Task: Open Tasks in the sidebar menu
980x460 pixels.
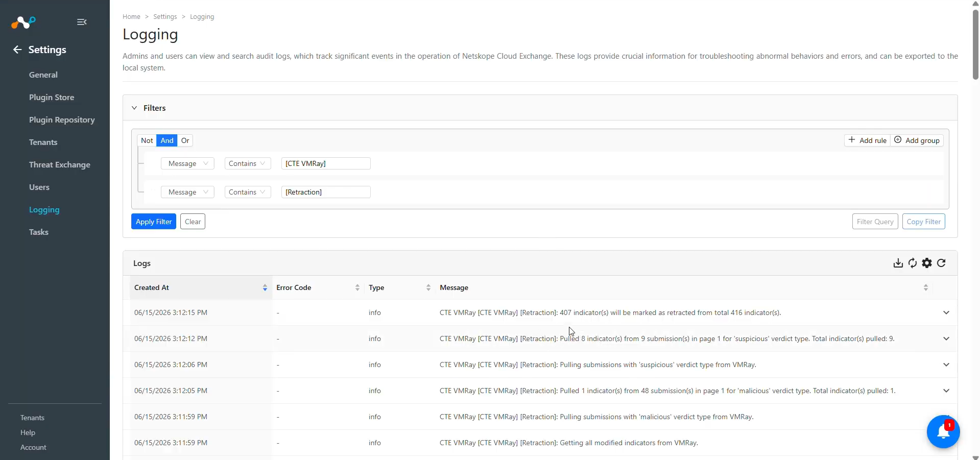Action: [x=39, y=232]
